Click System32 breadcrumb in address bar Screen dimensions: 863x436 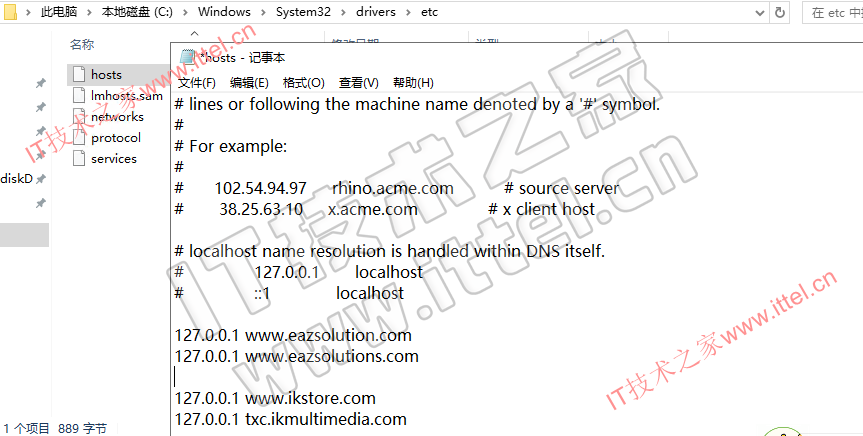(x=303, y=12)
